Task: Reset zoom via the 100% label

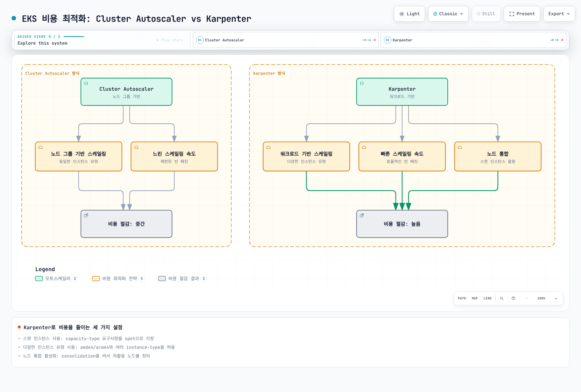Action: [541, 298]
